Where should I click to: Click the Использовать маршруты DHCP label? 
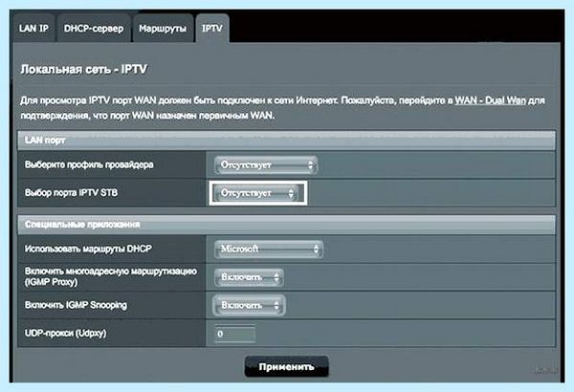tap(88, 249)
